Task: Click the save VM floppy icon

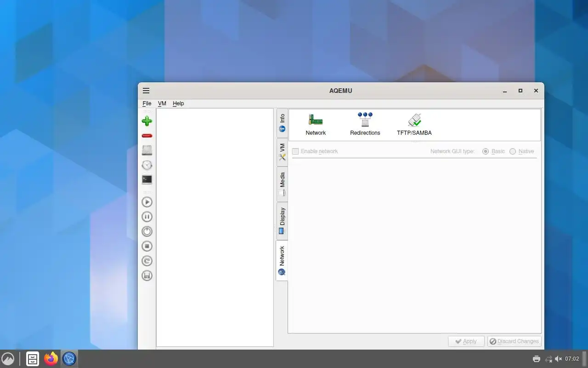Action: pos(147,276)
